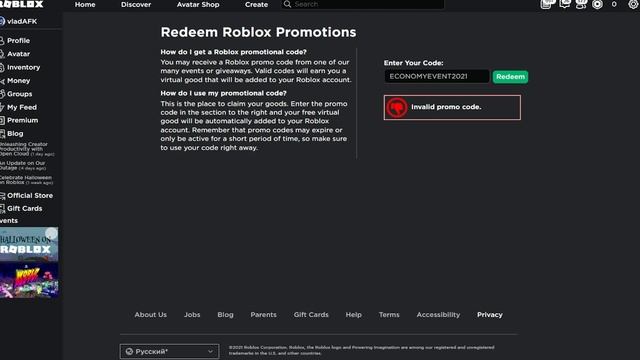Open the Help footer link

click(x=353, y=315)
